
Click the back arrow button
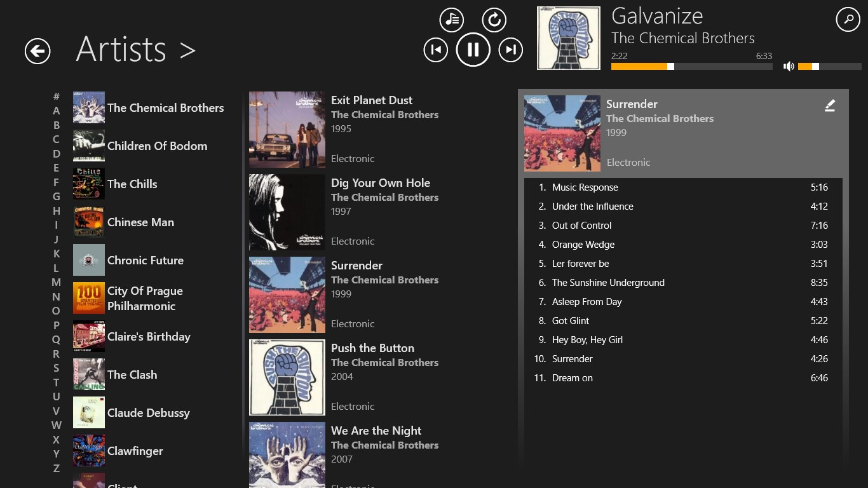coord(37,51)
